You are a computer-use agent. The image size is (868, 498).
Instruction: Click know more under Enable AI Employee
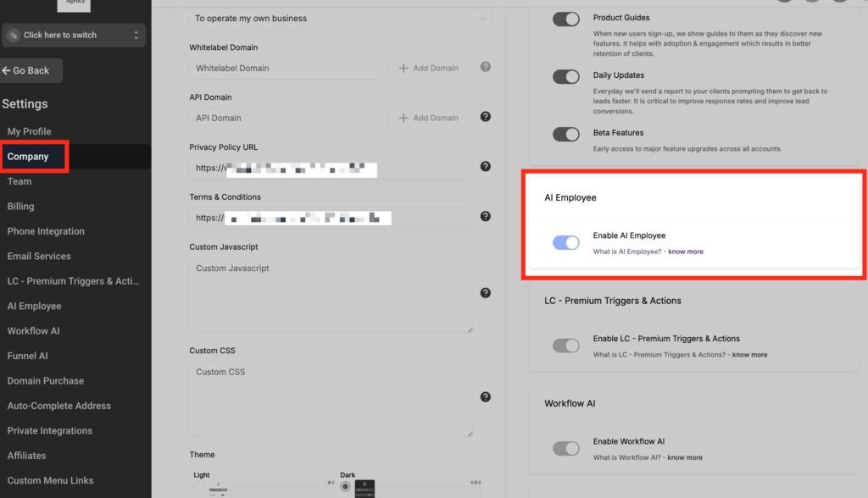pos(685,251)
